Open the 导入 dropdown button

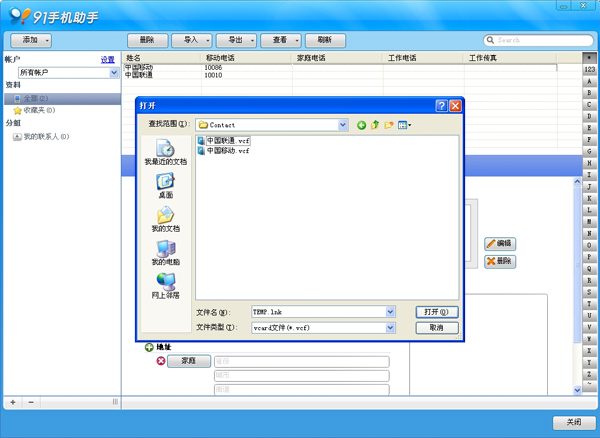coord(192,40)
